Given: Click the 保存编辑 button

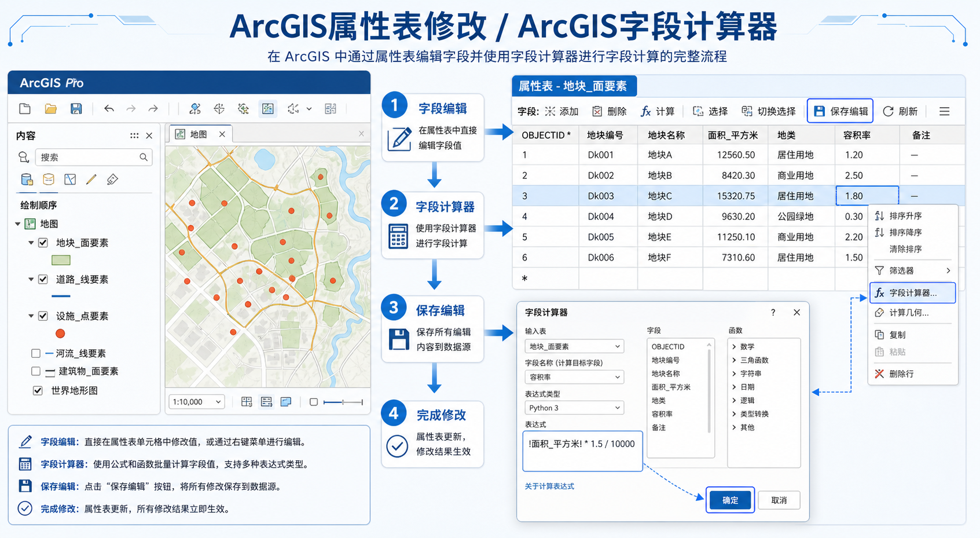Looking at the screenshot, I should (840, 111).
